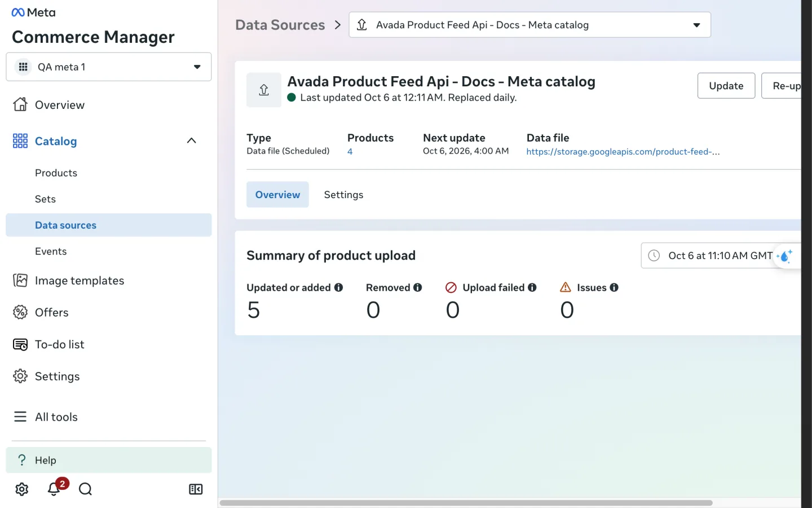Screen dimensions: 812x508
Task: Click the Products count link 4
Action: [350, 151]
